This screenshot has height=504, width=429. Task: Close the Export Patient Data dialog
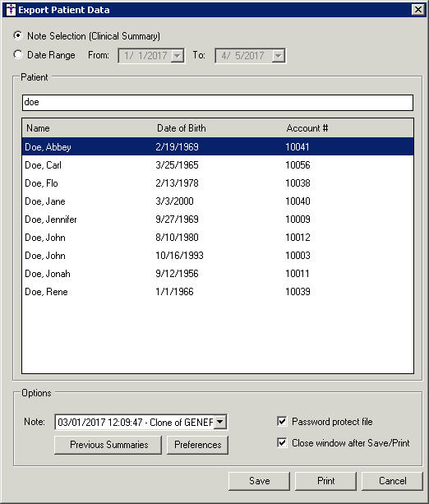point(417,10)
